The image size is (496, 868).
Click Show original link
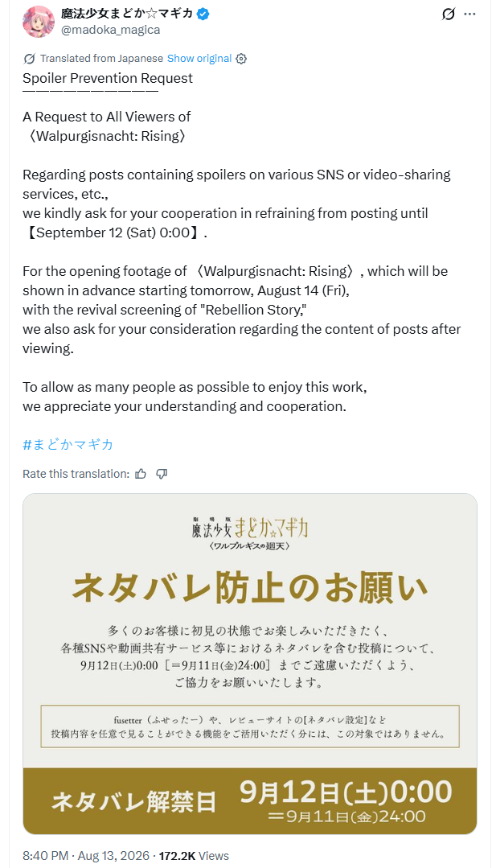pos(199,58)
